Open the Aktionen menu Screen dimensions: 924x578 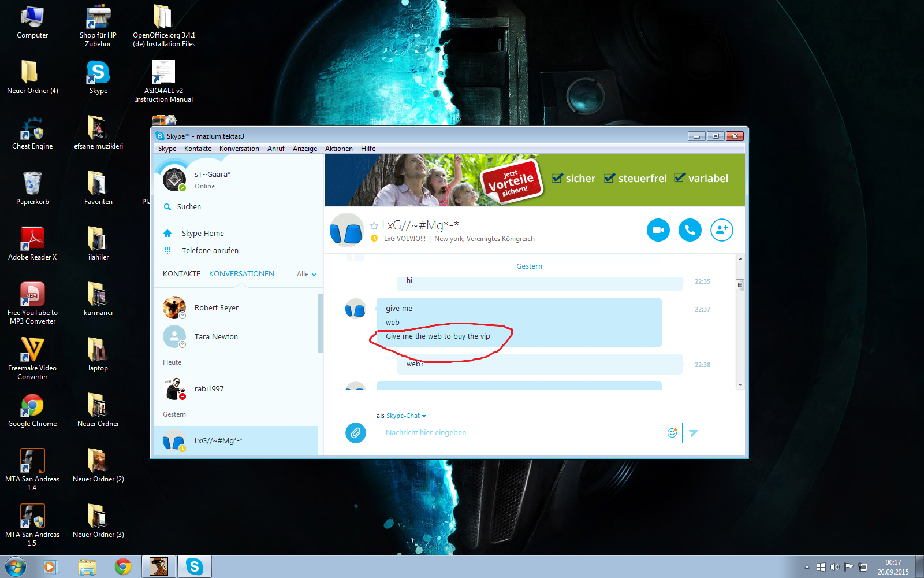338,149
